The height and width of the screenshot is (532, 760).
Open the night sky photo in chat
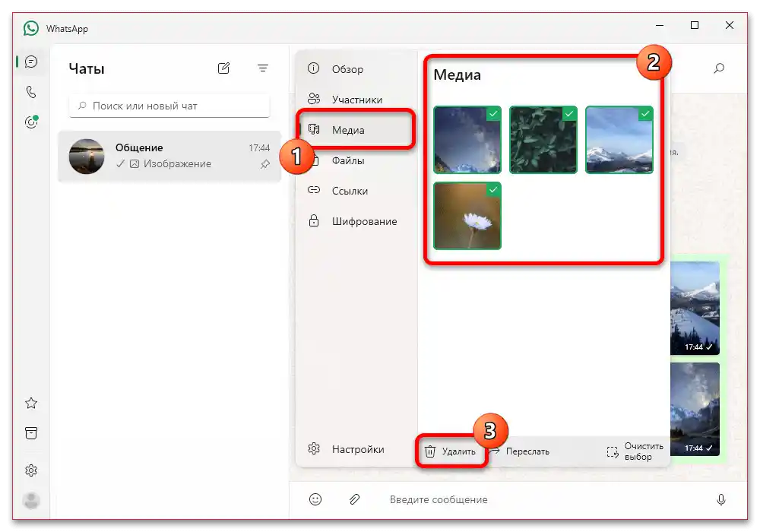coord(695,409)
